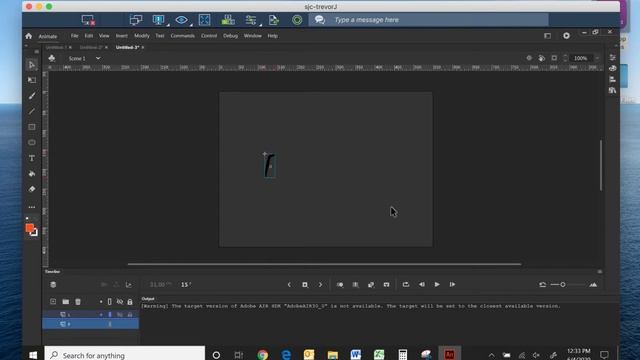Click the eye view icon in remote toolbar
The width and height of the screenshot is (640, 360).
coord(181,20)
